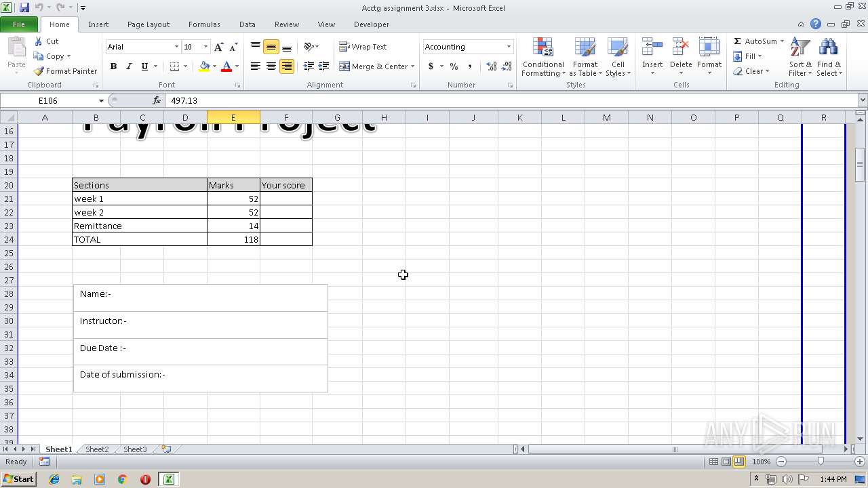Open the AutoSum dropdown arrow

click(x=782, y=41)
